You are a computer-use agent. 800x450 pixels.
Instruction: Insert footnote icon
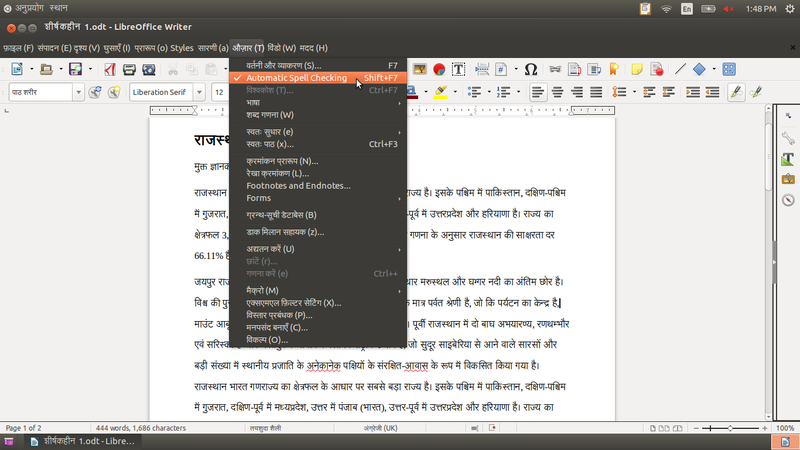(x=574, y=69)
